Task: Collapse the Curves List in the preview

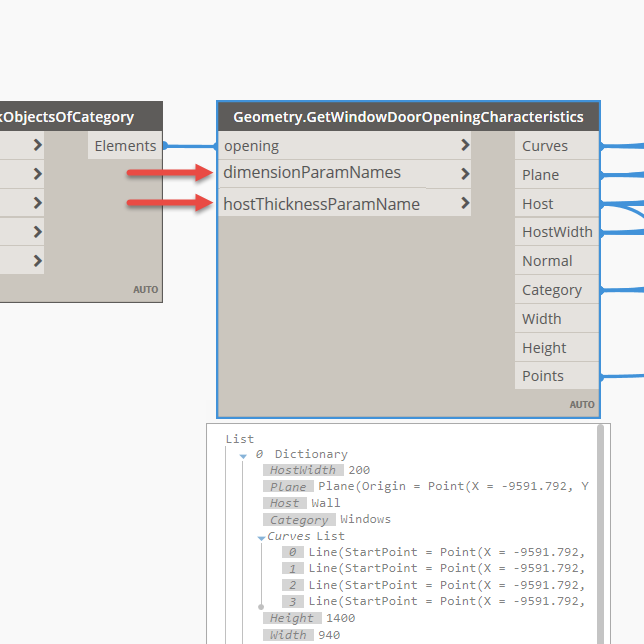Action: 261,537
